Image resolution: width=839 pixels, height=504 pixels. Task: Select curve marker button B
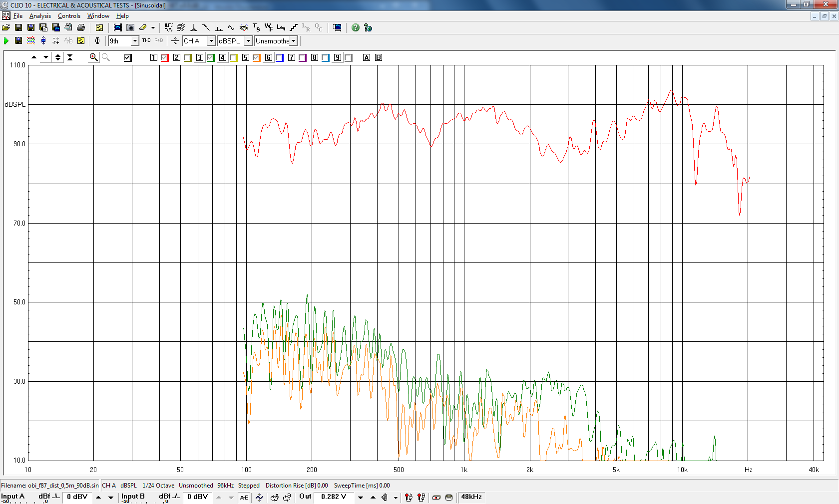coord(379,57)
